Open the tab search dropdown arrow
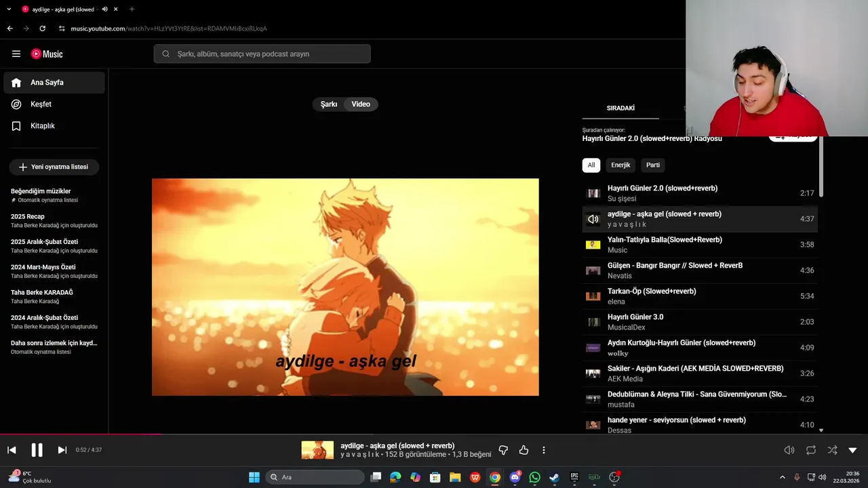 9,9
